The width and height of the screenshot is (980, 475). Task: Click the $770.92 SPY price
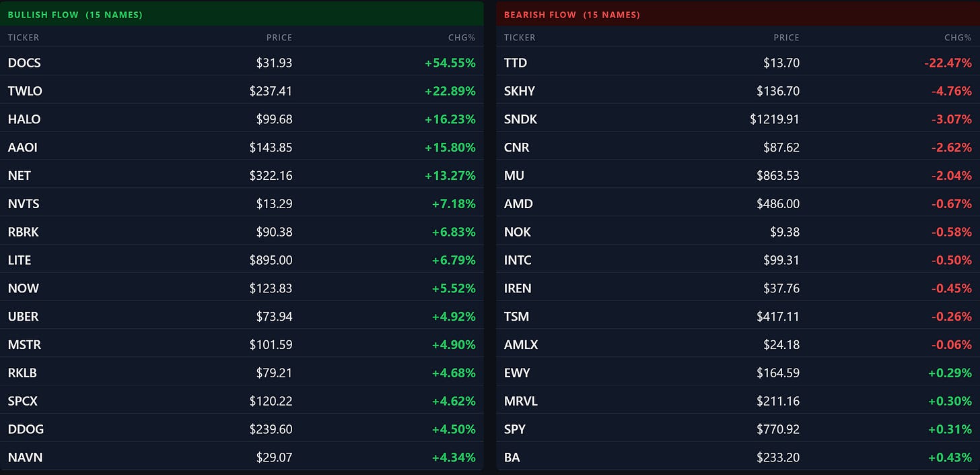point(778,429)
